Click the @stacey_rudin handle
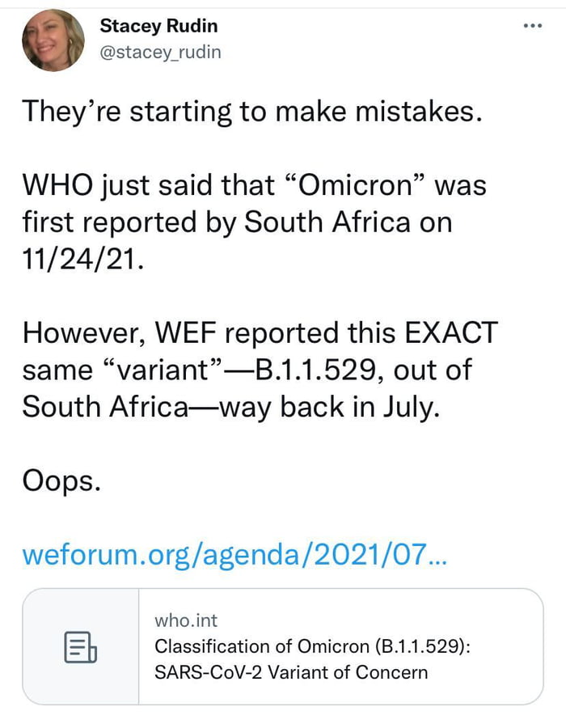This screenshot has height=728, width=566. (160, 52)
